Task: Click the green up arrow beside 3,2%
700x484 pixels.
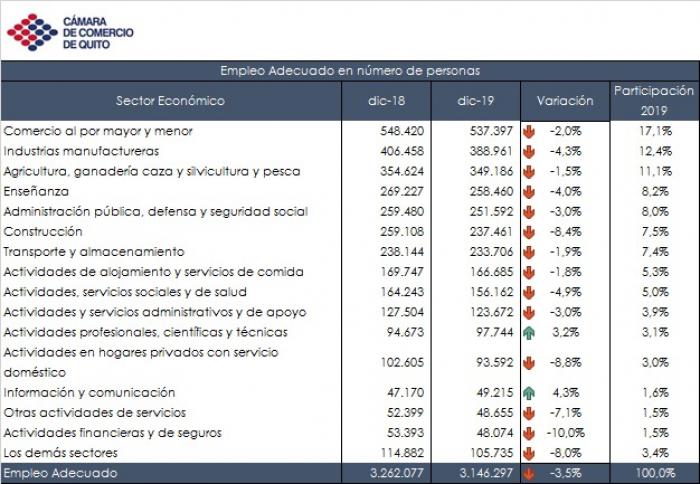Action: [529, 333]
